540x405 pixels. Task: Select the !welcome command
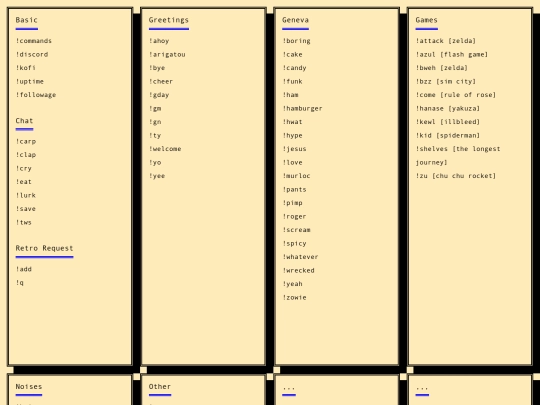tap(165, 149)
